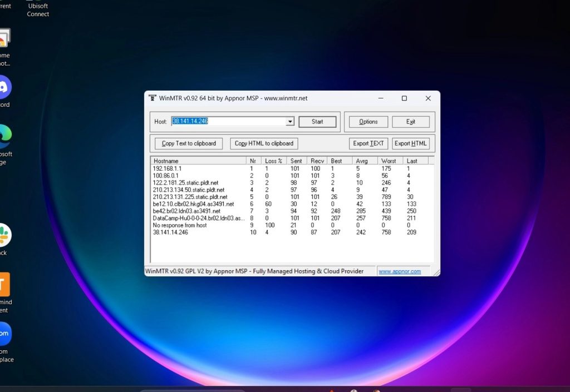
Task: Click the Sent column header
Action: pyautogui.click(x=297, y=161)
